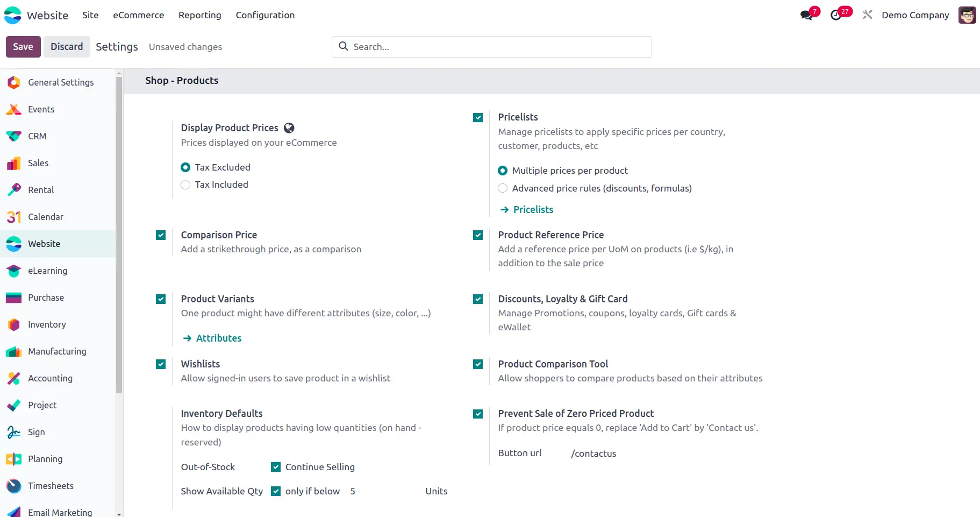Click the globe icon beside Display Product Prices
The width and height of the screenshot is (980, 517).
pyautogui.click(x=289, y=128)
